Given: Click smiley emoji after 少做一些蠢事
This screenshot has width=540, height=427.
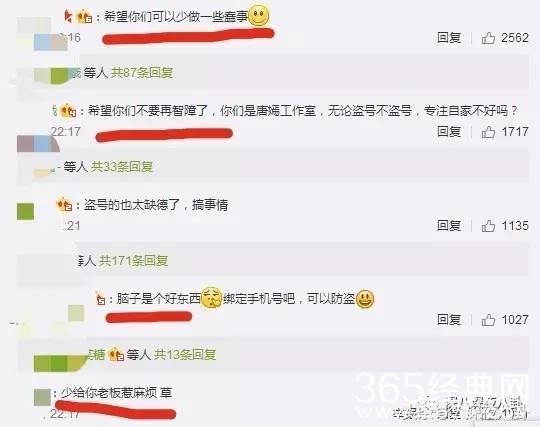Looking at the screenshot, I should (x=259, y=16).
